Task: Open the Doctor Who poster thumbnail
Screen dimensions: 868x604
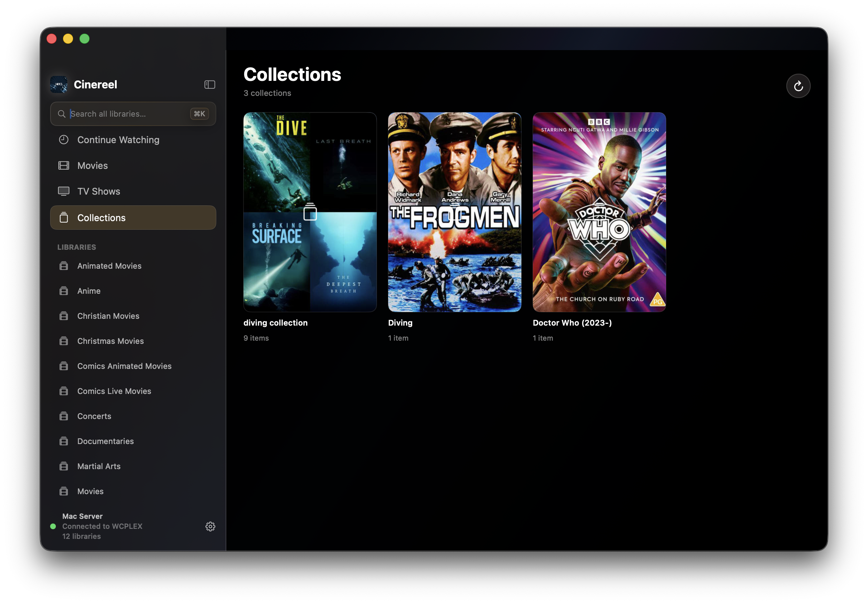Action: 599,212
